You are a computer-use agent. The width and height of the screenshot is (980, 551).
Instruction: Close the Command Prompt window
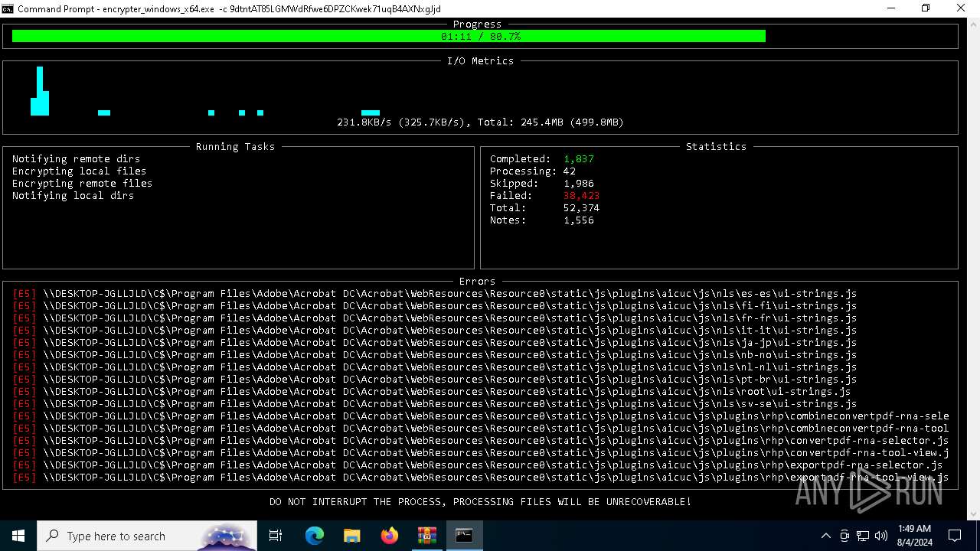[x=962, y=8]
